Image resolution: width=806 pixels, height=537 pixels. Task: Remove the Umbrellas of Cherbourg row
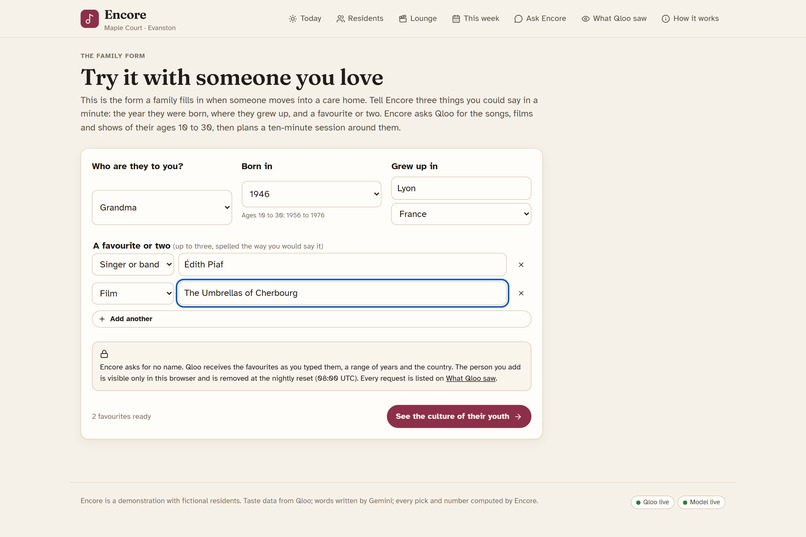coord(521,293)
